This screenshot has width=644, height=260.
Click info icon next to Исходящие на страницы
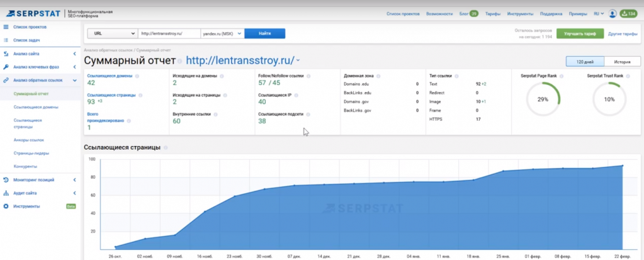[x=225, y=95]
